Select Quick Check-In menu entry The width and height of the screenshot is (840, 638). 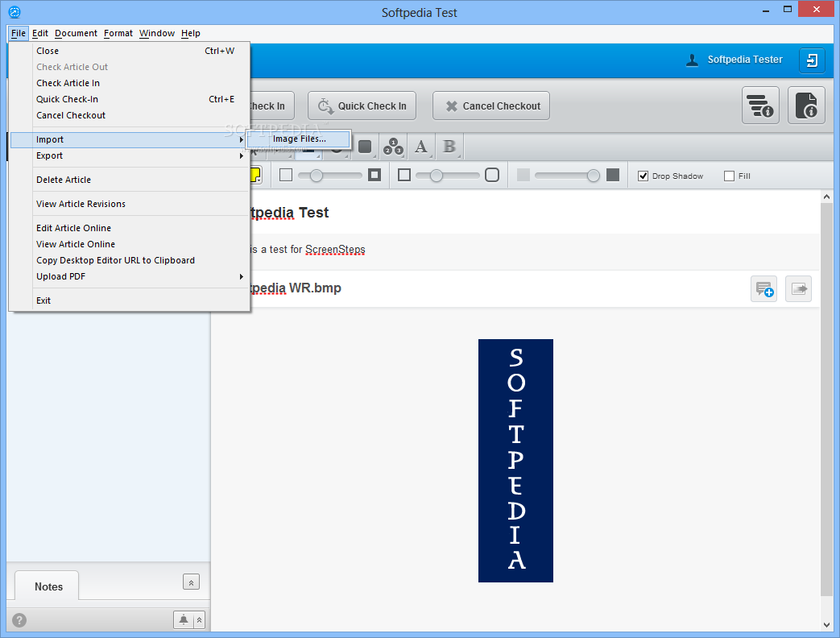pos(130,99)
